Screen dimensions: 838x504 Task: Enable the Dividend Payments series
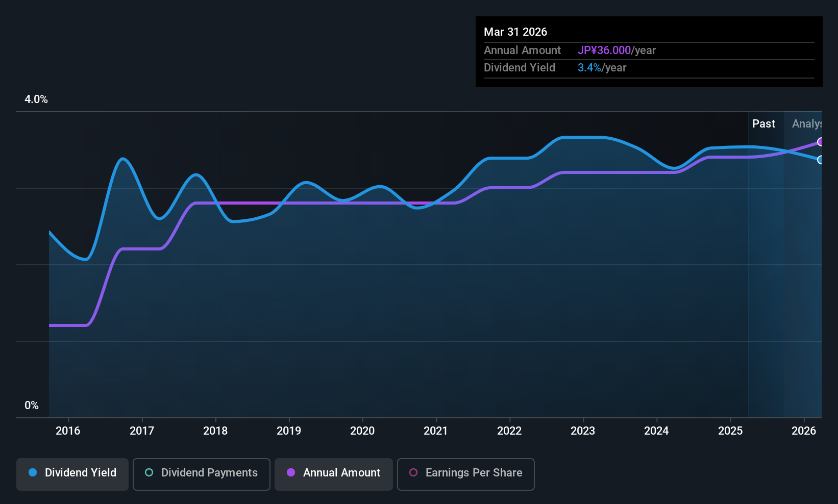[x=202, y=474]
